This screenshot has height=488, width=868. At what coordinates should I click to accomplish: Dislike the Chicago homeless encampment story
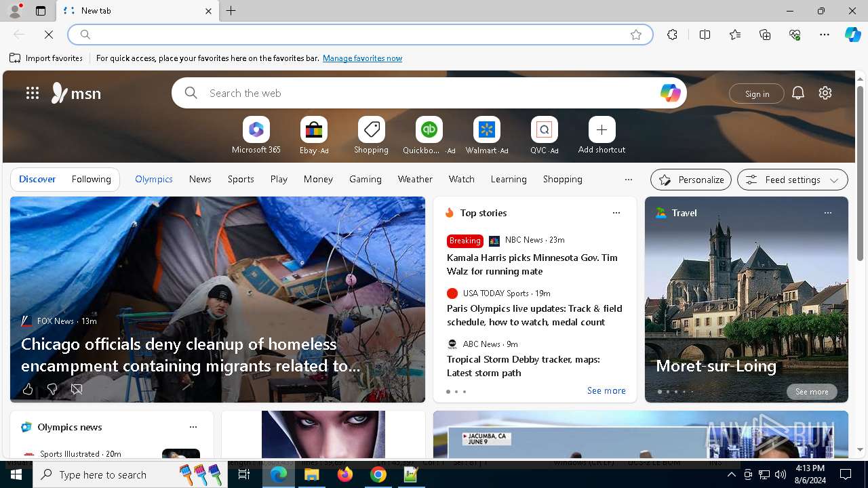(52, 389)
